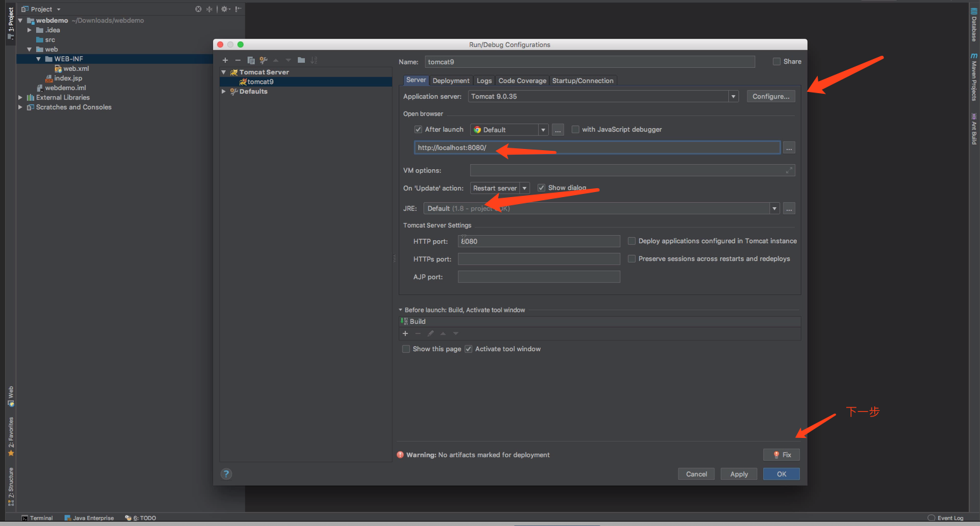Edit the Before launch task with the pencil icon
980x526 pixels.
(x=430, y=333)
